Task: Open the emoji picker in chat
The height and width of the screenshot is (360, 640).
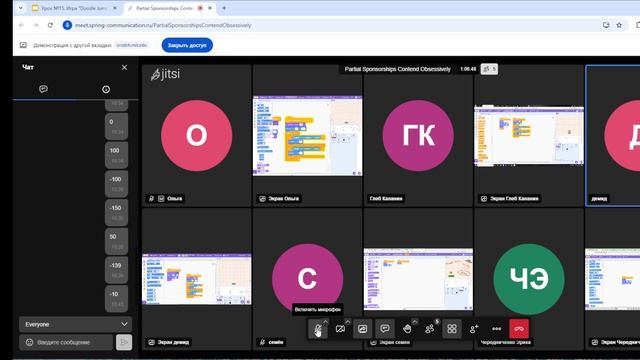Action: 29,342
